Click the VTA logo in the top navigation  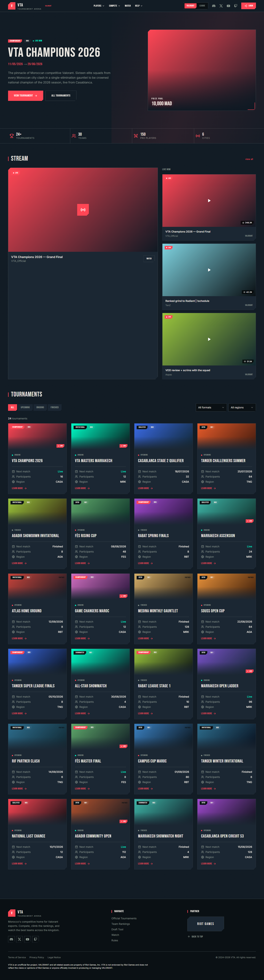point(25,6)
